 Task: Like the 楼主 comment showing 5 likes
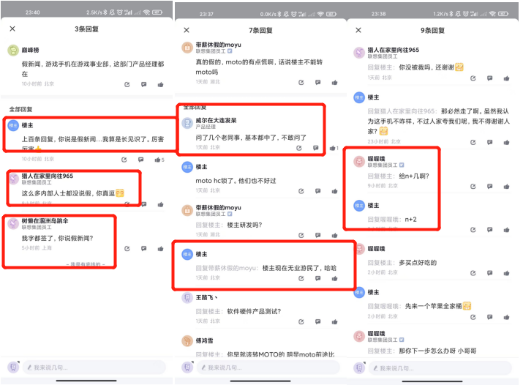(x=157, y=160)
